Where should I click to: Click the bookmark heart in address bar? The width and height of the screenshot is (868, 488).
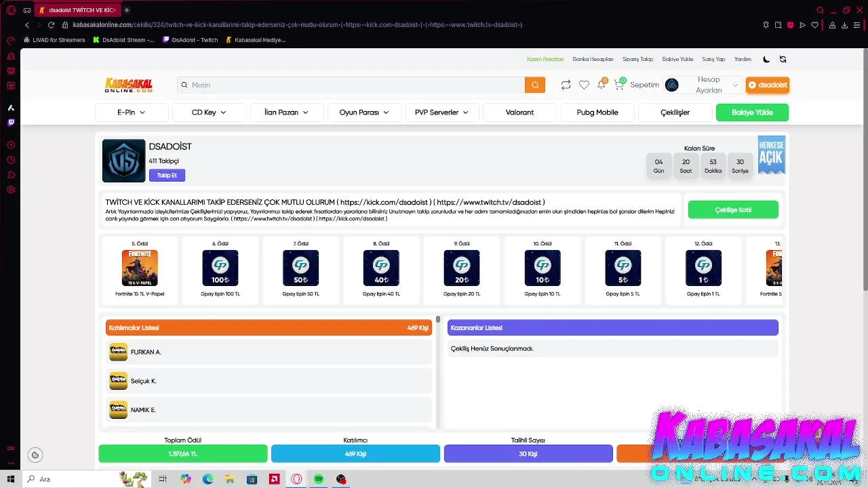(x=815, y=25)
